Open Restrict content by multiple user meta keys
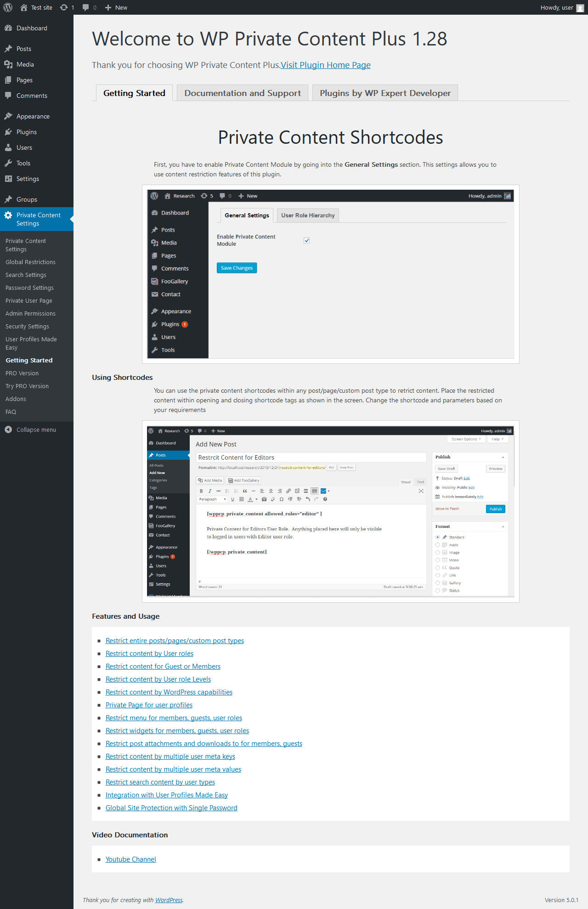 [170, 756]
